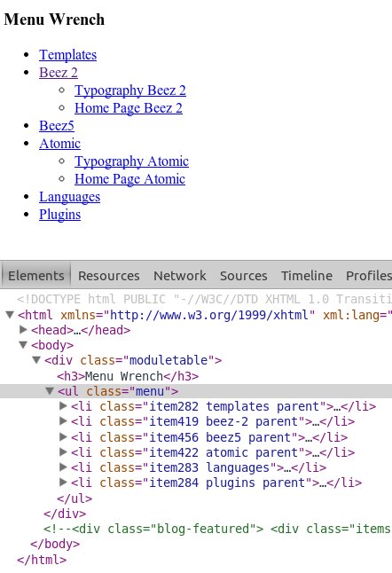Expand the head node triangle

coord(23,330)
